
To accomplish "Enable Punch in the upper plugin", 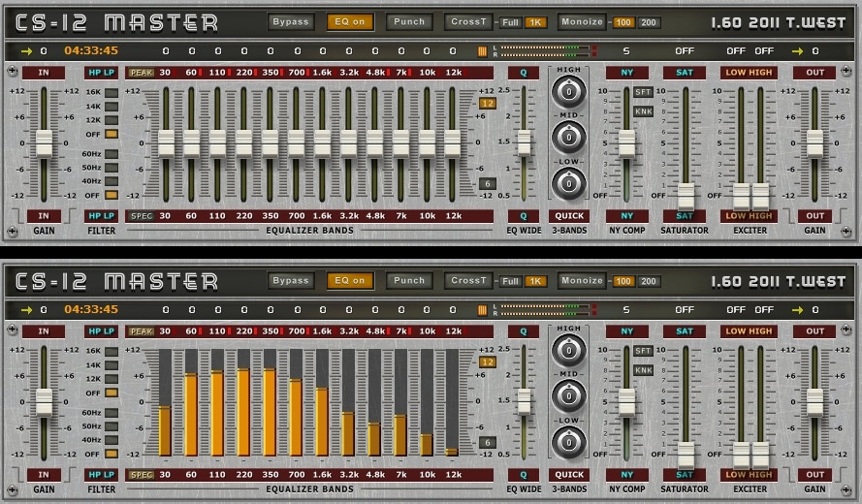I will tap(409, 22).
